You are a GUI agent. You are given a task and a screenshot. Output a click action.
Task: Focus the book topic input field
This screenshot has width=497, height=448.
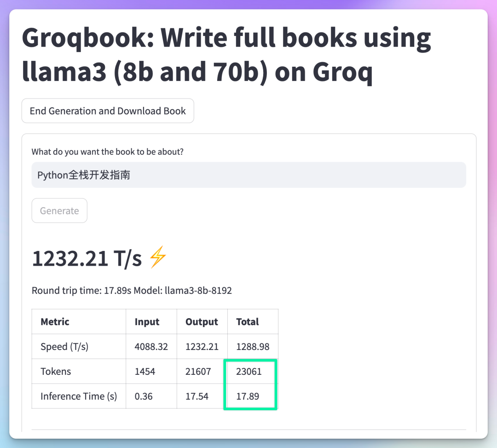click(249, 175)
